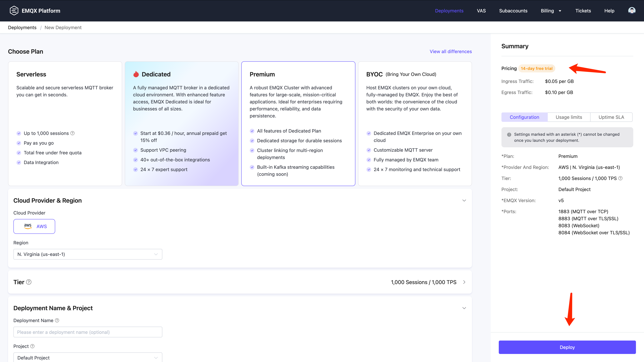The image size is (644, 362).
Task: Click '8083 (WebSocket)' port entry
Action: (x=579, y=226)
